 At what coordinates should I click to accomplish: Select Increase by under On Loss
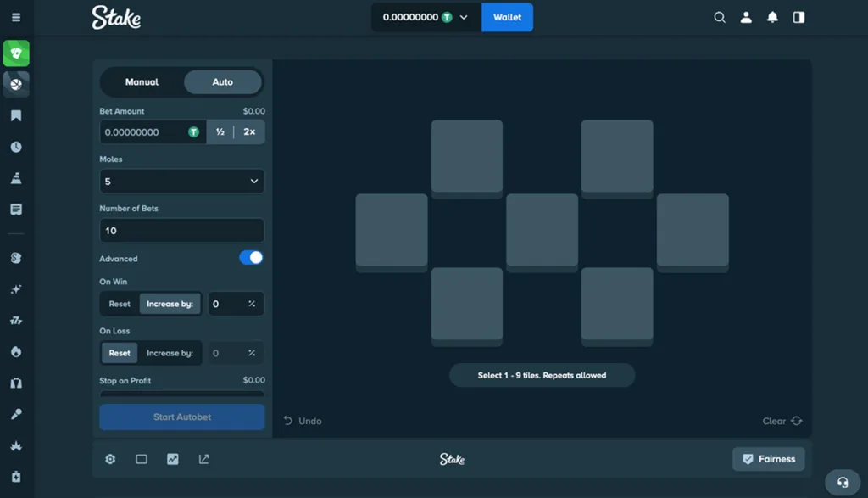click(x=170, y=353)
